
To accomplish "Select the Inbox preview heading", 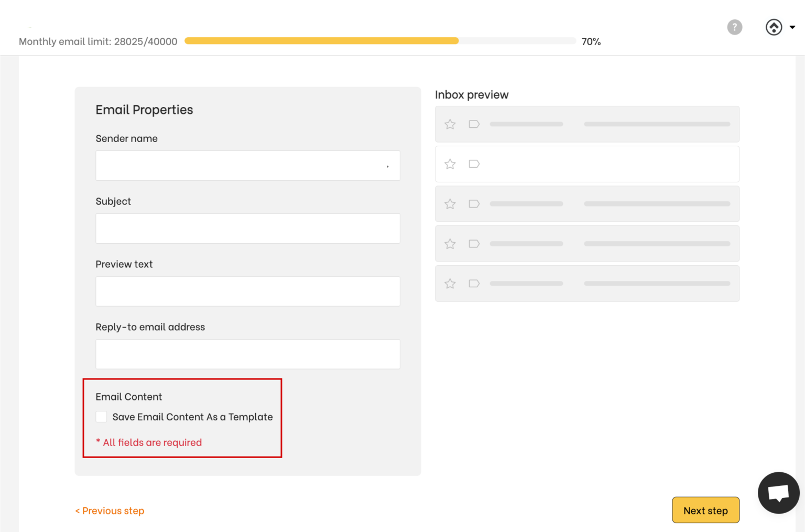I will point(471,94).
